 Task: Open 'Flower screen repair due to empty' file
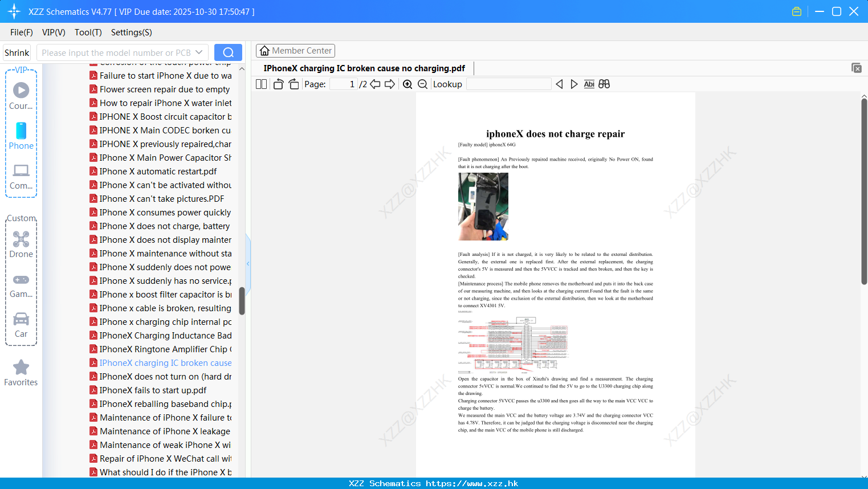160,89
